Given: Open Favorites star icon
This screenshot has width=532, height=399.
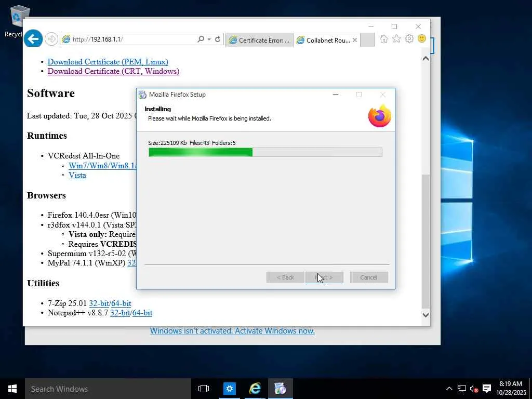Looking at the screenshot, I should (396, 38).
